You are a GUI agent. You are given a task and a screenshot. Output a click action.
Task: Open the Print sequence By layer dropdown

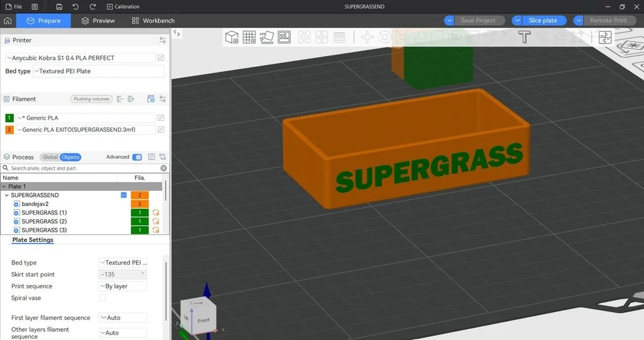point(123,286)
